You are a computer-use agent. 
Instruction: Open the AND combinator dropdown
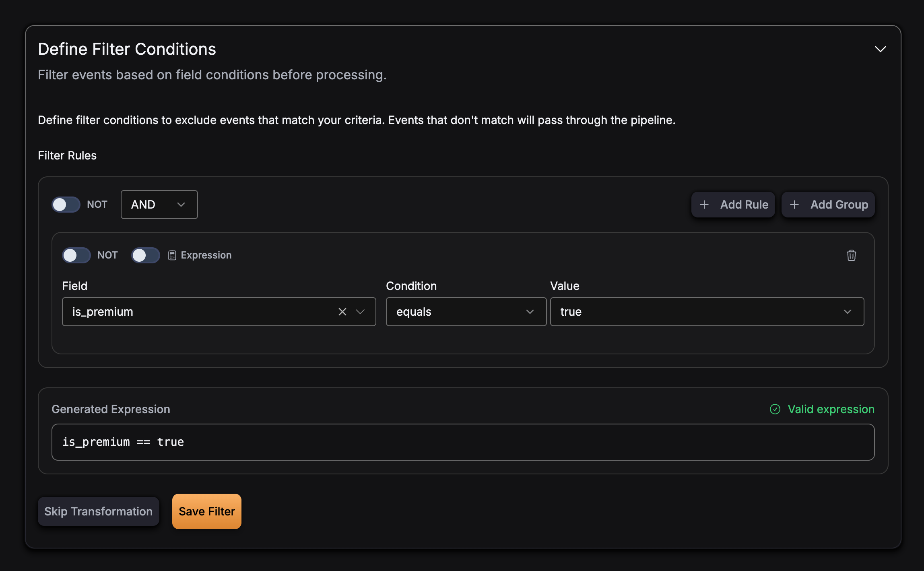[159, 205]
